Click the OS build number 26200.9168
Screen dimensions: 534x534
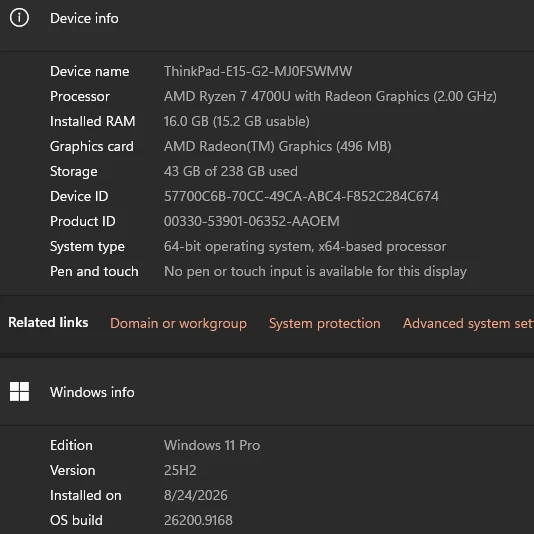coord(198,520)
